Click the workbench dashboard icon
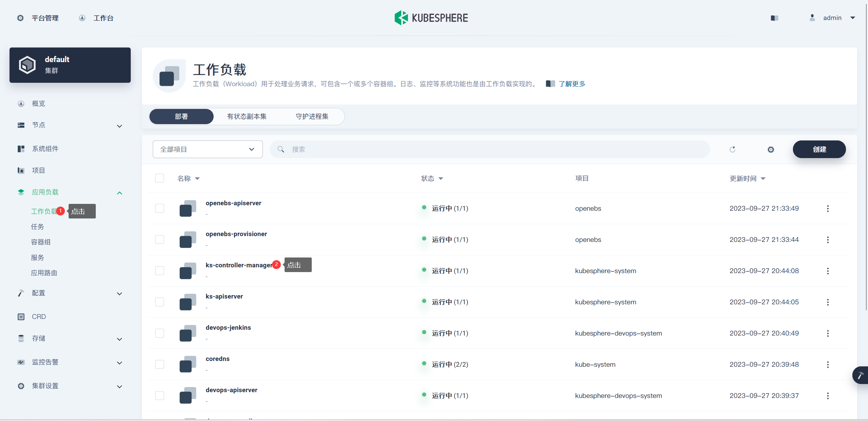The image size is (868, 421). [x=82, y=18]
